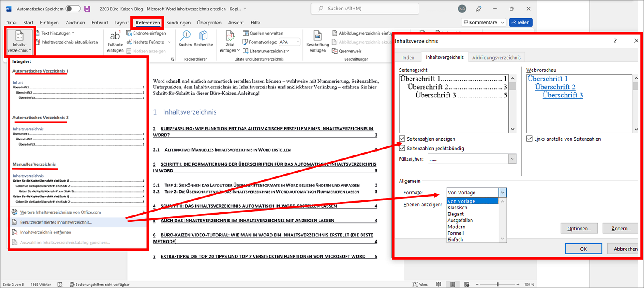Click Beschriftung einfügen

(x=317, y=42)
